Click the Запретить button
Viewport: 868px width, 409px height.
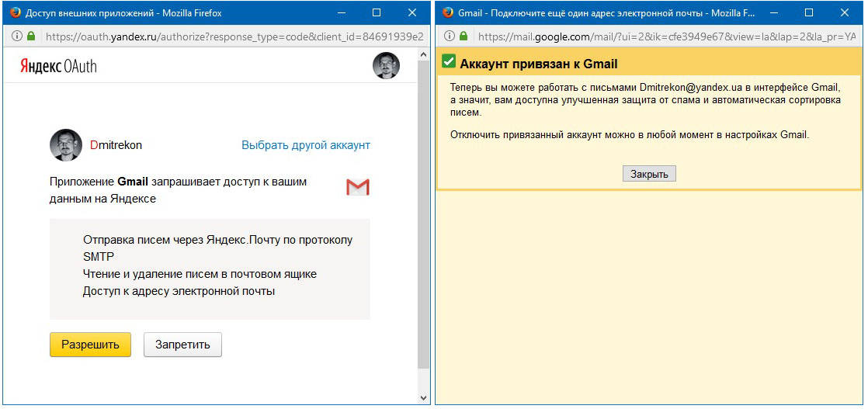(182, 345)
